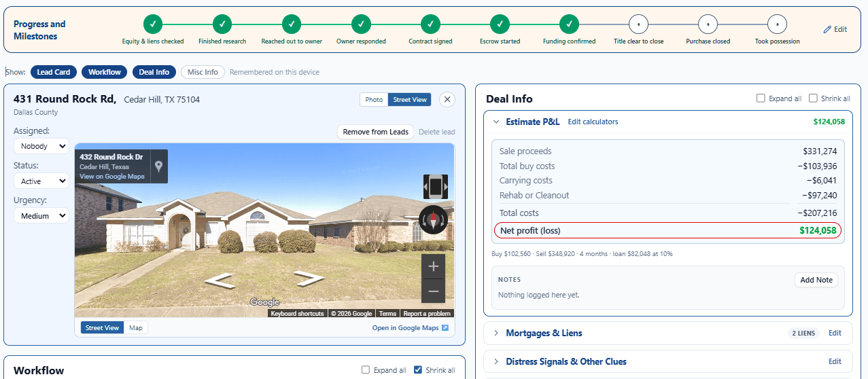Mark the Title clear to close milestone

point(638,24)
